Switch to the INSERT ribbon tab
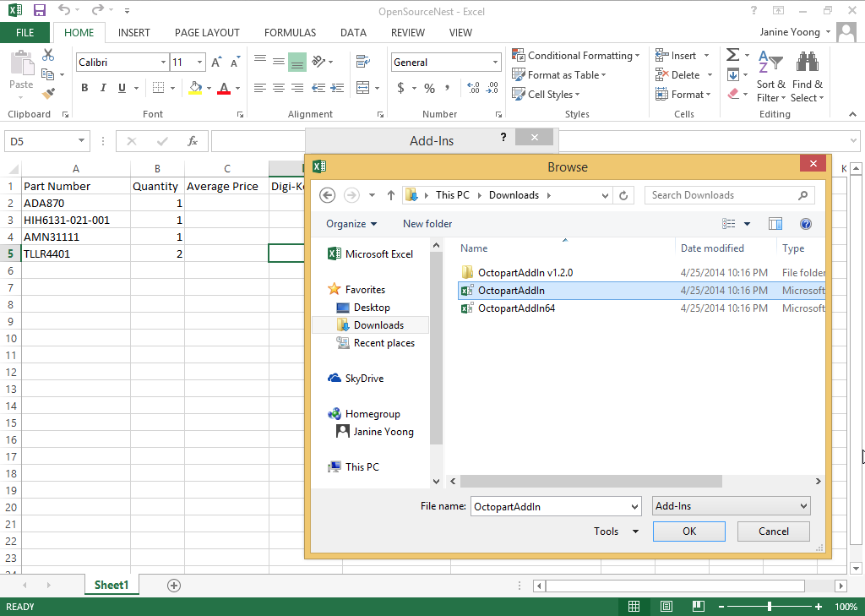 click(134, 33)
